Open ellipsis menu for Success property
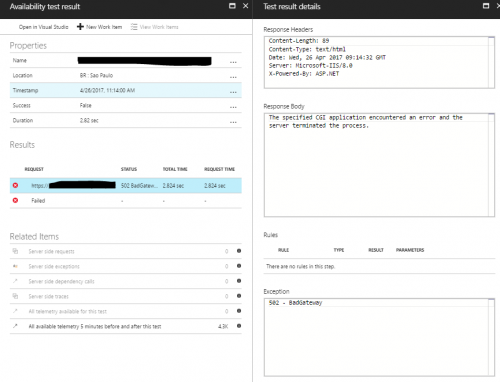 [233, 107]
